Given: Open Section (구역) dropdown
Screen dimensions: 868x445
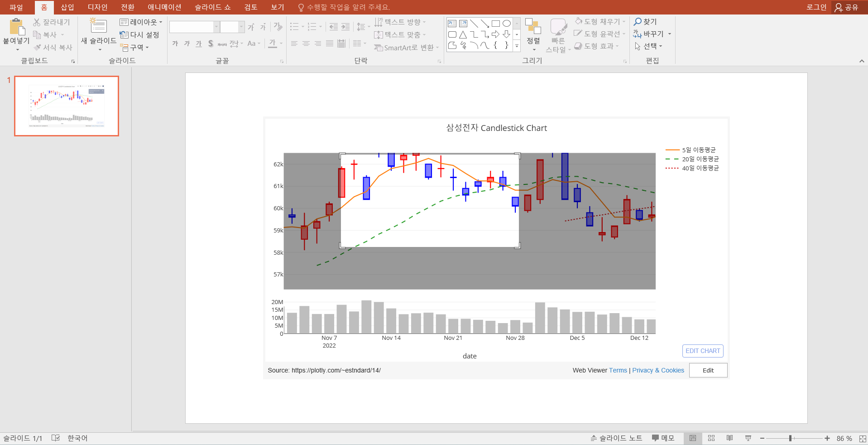Looking at the screenshot, I should tap(134, 47).
